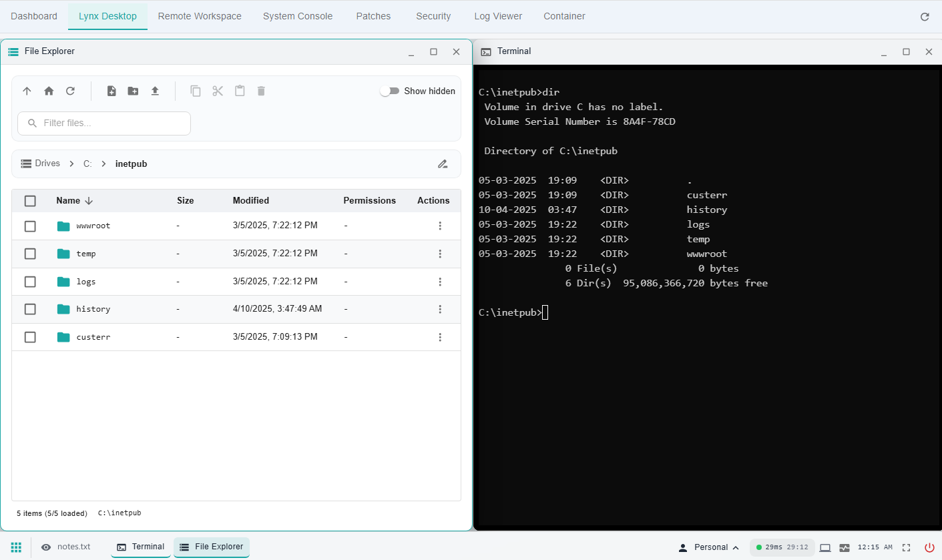The width and height of the screenshot is (942, 560).
Task: Open actions menu for logs row
Action: tap(440, 282)
